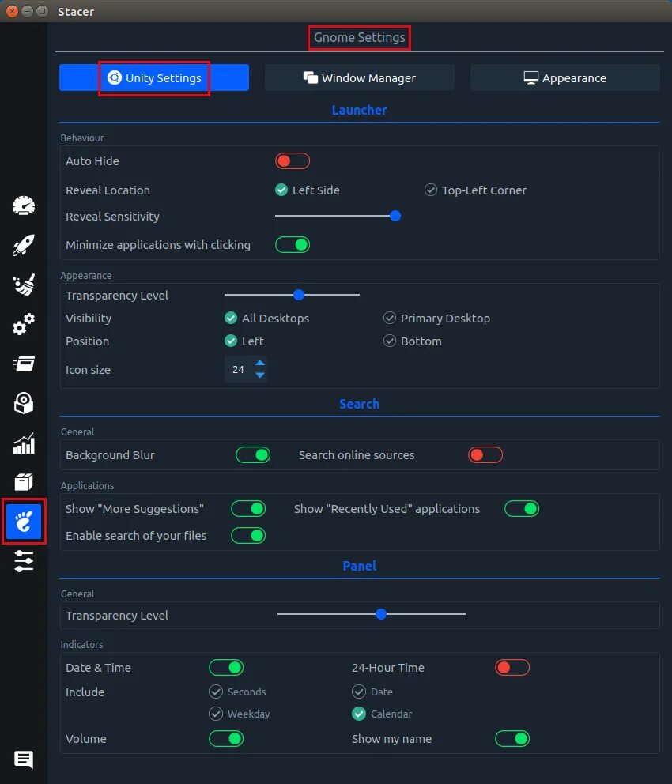672x784 pixels.
Task: Click the Behaviour group label
Action: pos(82,138)
